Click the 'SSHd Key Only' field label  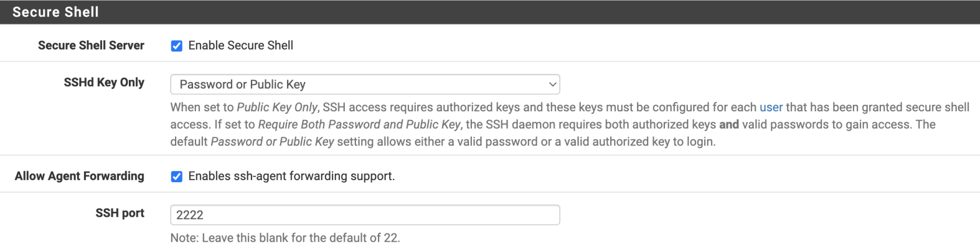(x=104, y=83)
